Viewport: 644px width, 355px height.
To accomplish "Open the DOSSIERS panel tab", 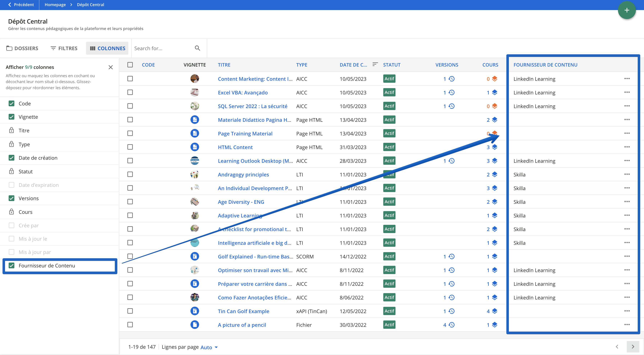I will [22, 48].
